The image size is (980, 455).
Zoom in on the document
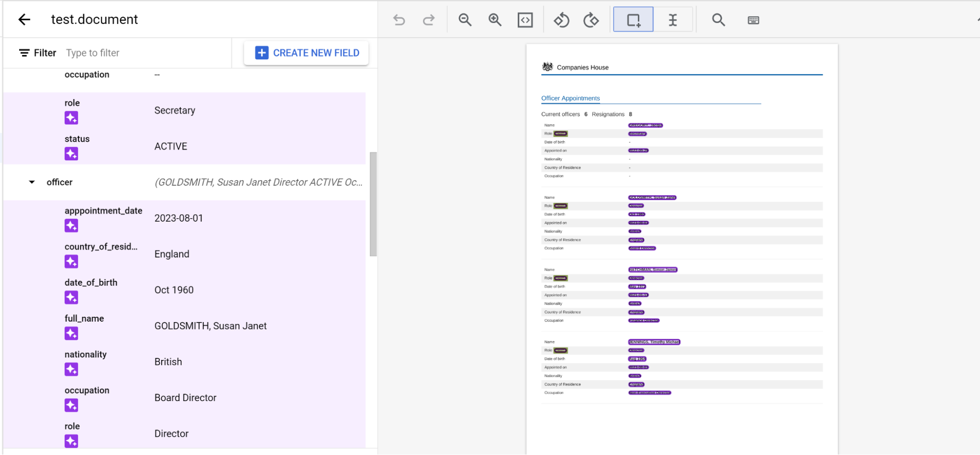pos(495,20)
